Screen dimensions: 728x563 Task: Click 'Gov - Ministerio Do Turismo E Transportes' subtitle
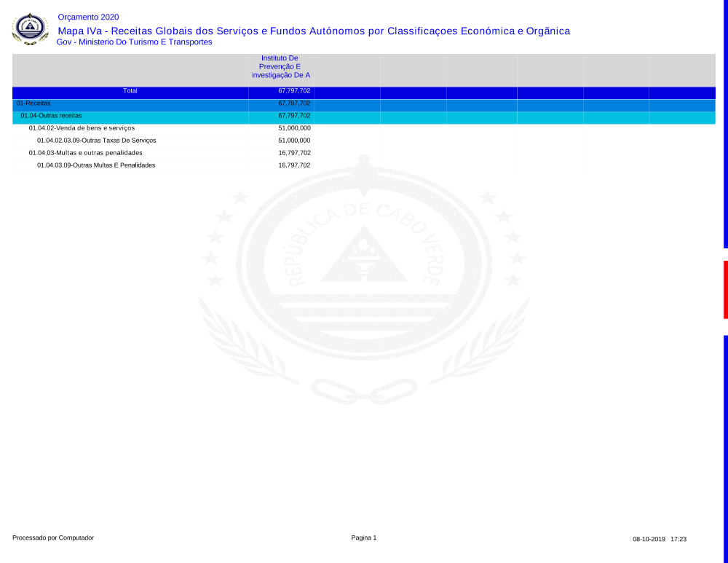(x=134, y=42)
